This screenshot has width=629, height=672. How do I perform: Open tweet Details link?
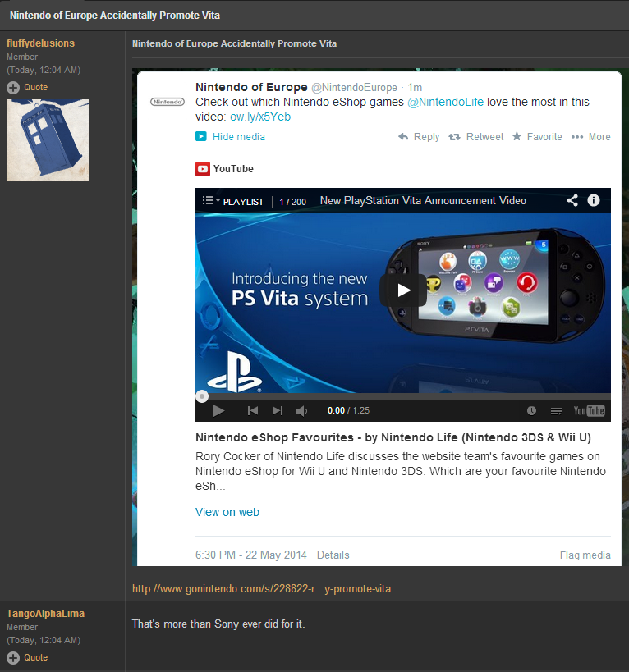pyautogui.click(x=333, y=555)
